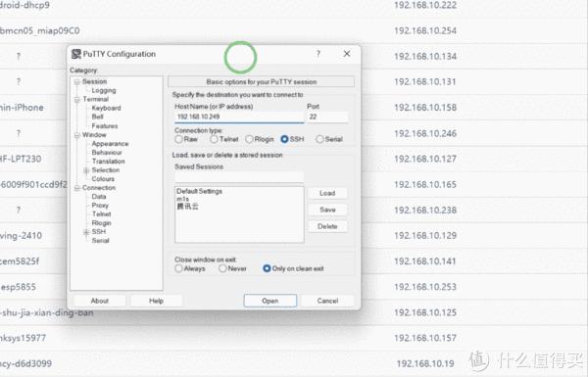Open the Connection category
The height and width of the screenshot is (377, 588).
tap(99, 187)
